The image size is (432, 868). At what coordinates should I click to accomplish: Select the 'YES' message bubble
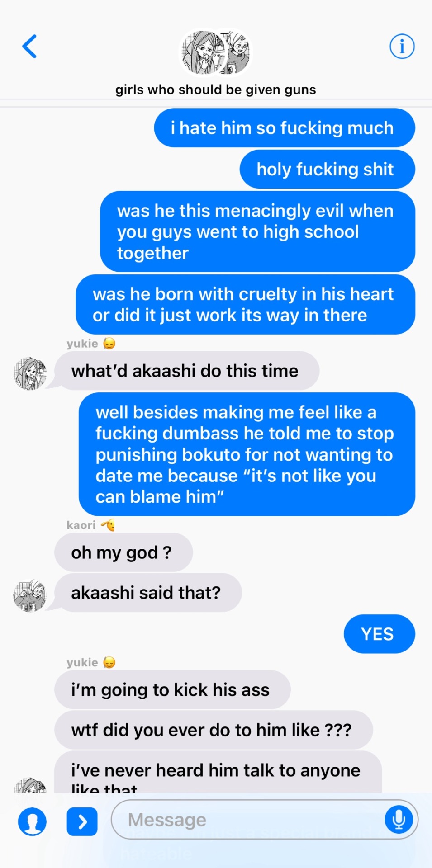tap(379, 634)
